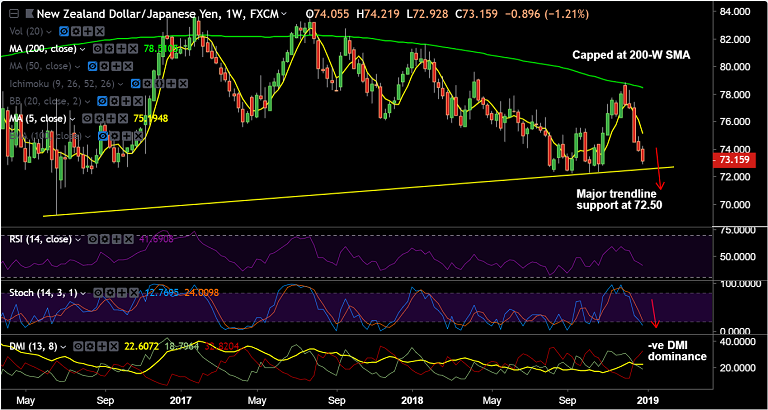Hide Stoch (14, 3, 1) with its eye icon
The height and width of the screenshot is (410, 768).
[98, 293]
